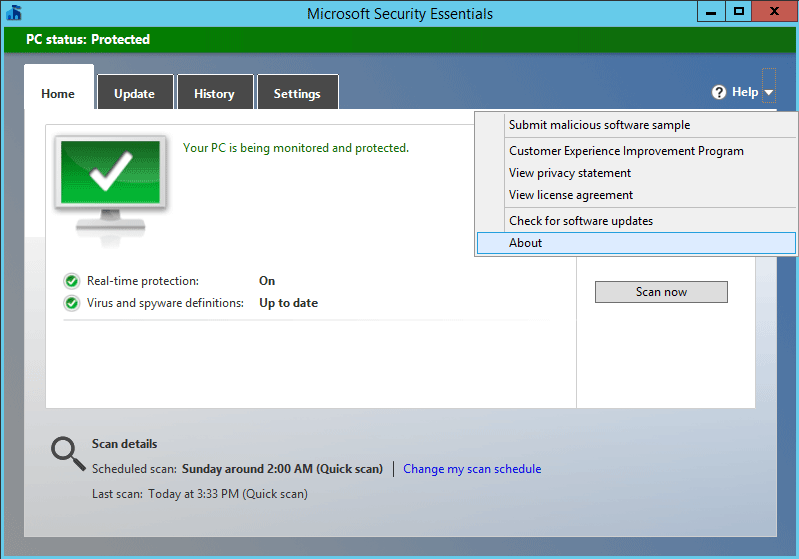This screenshot has width=799, height=559.
Task: Follow the Change my scan schedule link
Action: click(472, 469)
